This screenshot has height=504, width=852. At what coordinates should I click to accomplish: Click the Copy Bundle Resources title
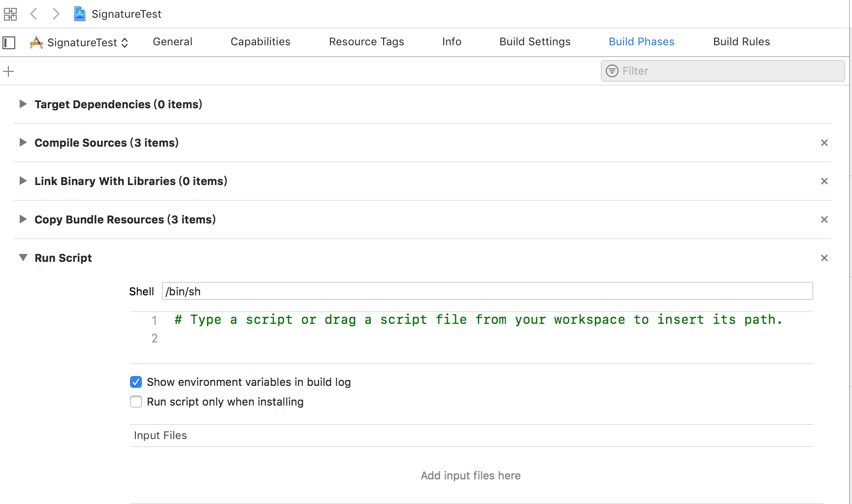[125, 220]
